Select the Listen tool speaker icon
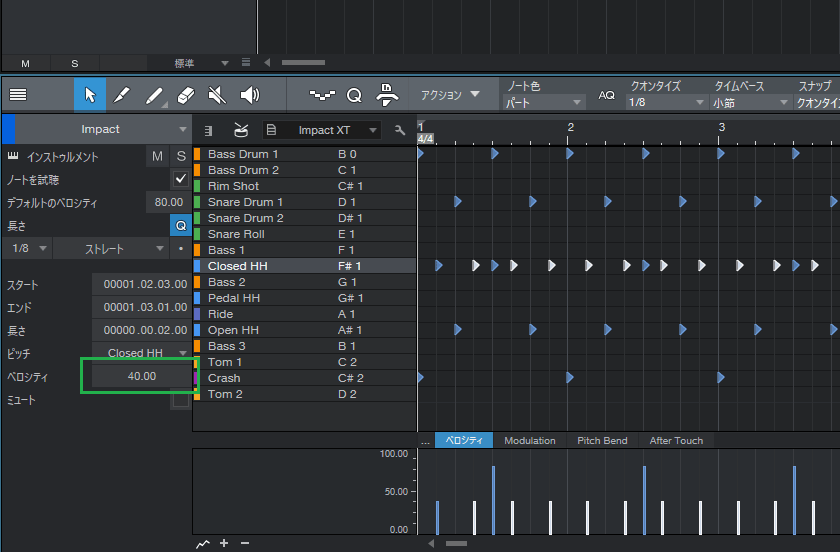The image size is (840, 552). [x=249, y=95]
